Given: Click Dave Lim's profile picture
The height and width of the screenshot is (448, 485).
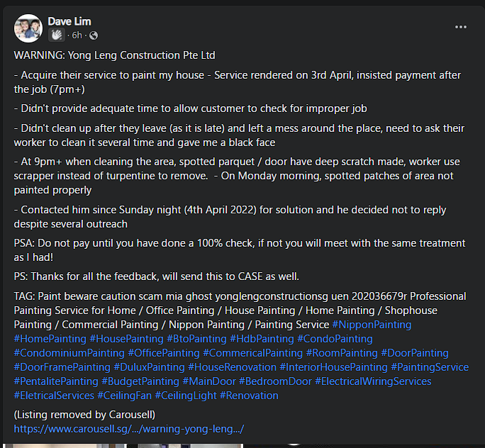Looking at the screenshot, I should pyautogui.click(x=28, y=28).
